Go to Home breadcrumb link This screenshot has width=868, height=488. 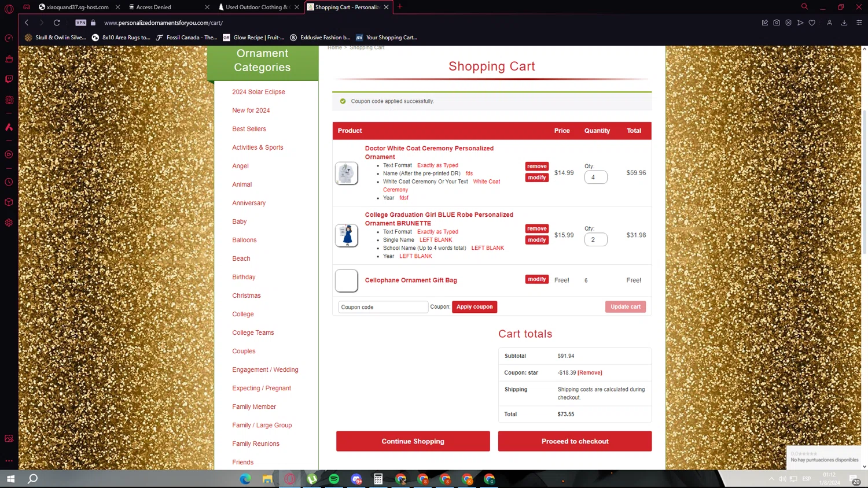pyautogui.click(x=334, y=47)
